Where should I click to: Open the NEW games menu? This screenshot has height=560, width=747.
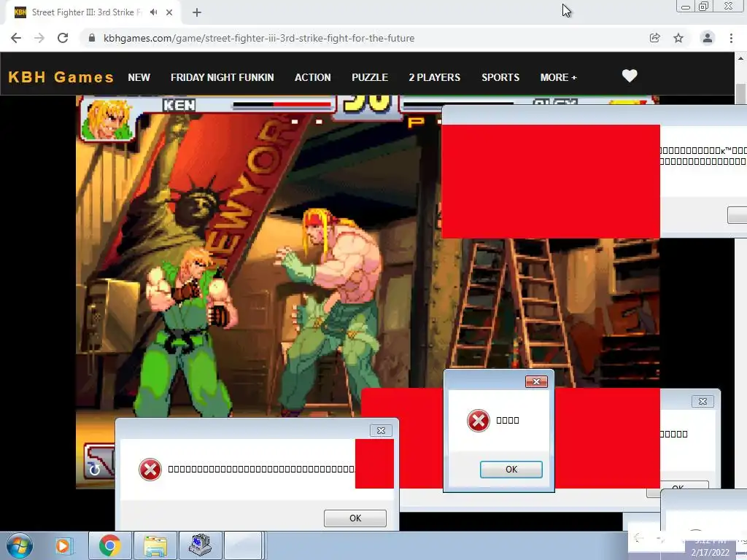tap(139, 77)
